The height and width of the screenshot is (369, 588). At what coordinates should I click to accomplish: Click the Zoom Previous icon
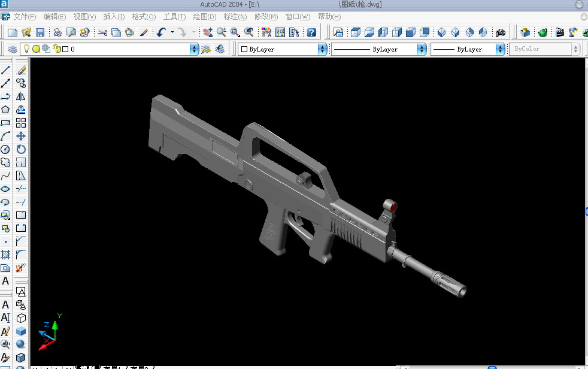[248, 32]
